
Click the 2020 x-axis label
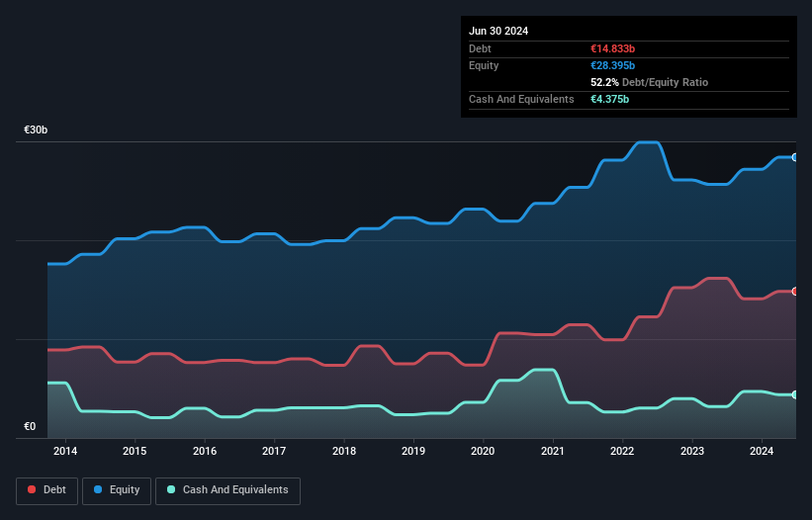pos(483,451)
